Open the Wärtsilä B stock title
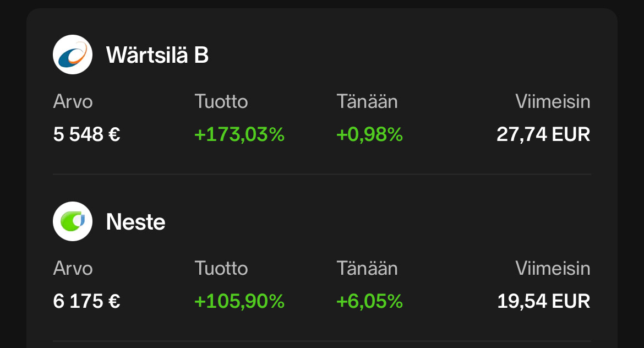Viewport: 644px width, 348px height. click(157, 55)
